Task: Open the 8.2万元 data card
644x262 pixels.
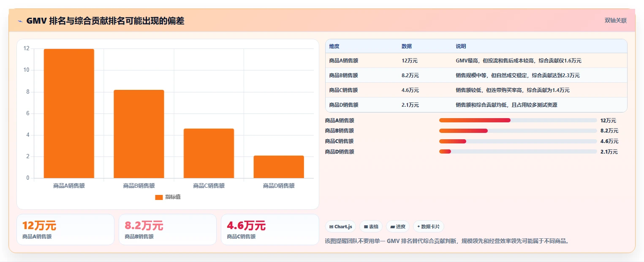Action: coord(168,230)
